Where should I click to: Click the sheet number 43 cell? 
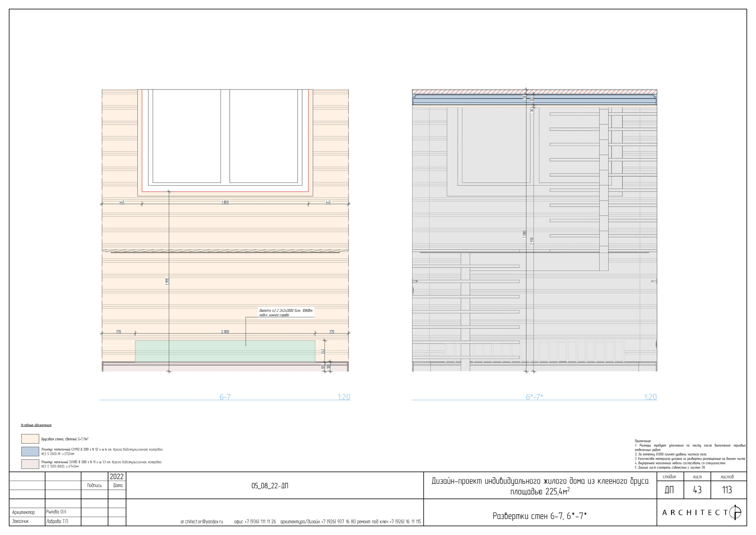697,490
